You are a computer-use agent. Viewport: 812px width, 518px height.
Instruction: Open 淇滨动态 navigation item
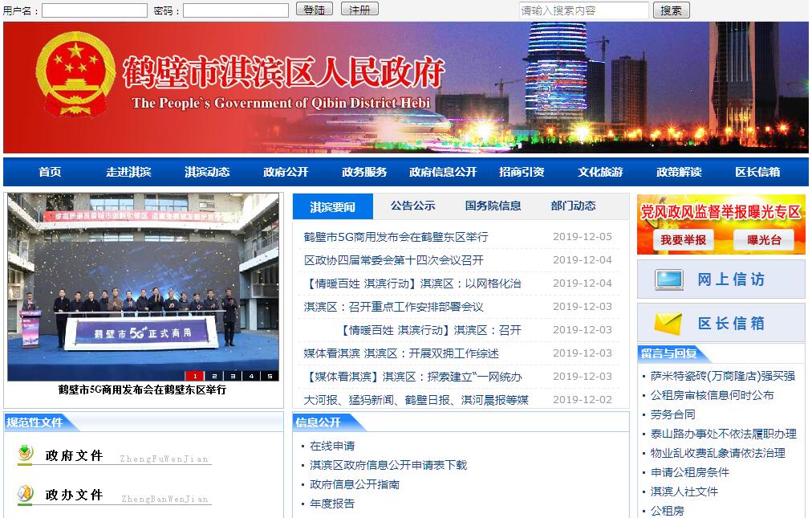coord(207,172)
